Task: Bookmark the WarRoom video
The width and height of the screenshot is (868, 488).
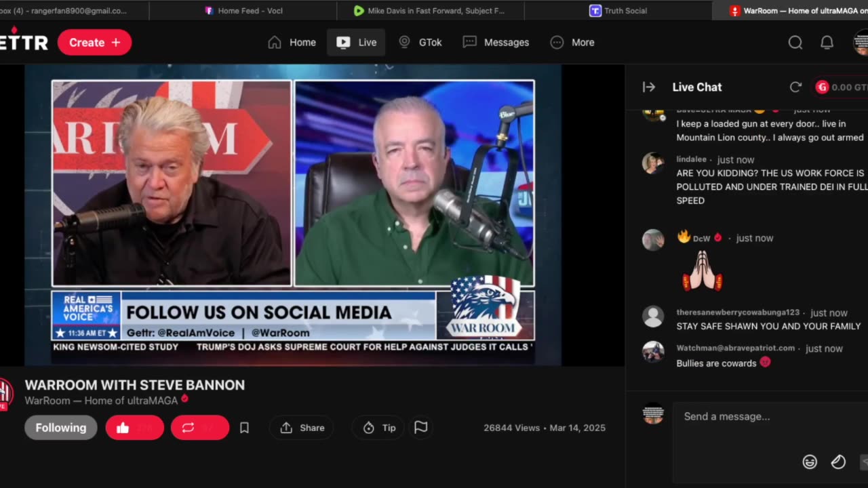Action: click(x=244, y=428)
